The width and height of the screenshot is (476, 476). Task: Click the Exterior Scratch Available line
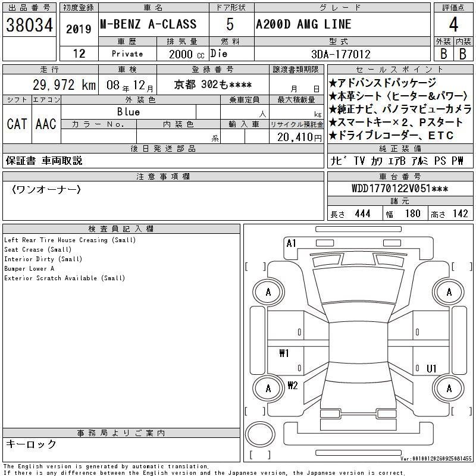pyautogui.click(x=64, y=278)
